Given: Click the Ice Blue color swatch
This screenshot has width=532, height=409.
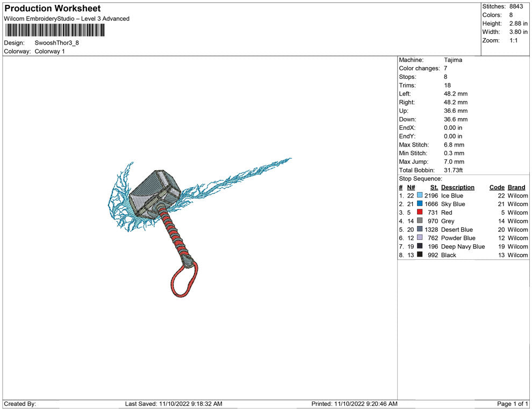Looking at the screenshot, I should pyautogui.click(x=420, y=195).
